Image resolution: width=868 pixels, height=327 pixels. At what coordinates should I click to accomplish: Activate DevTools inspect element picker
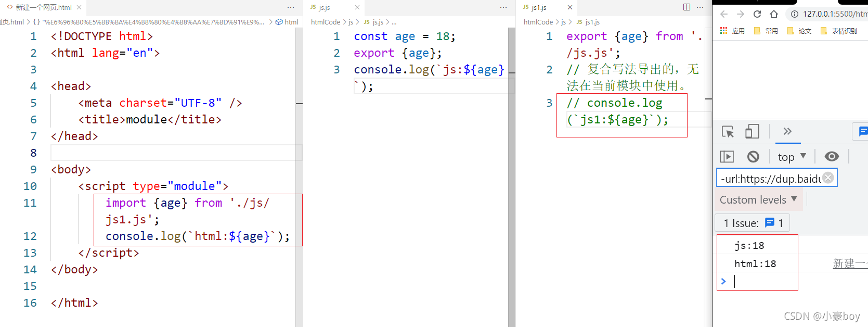(x=728, y=132)
